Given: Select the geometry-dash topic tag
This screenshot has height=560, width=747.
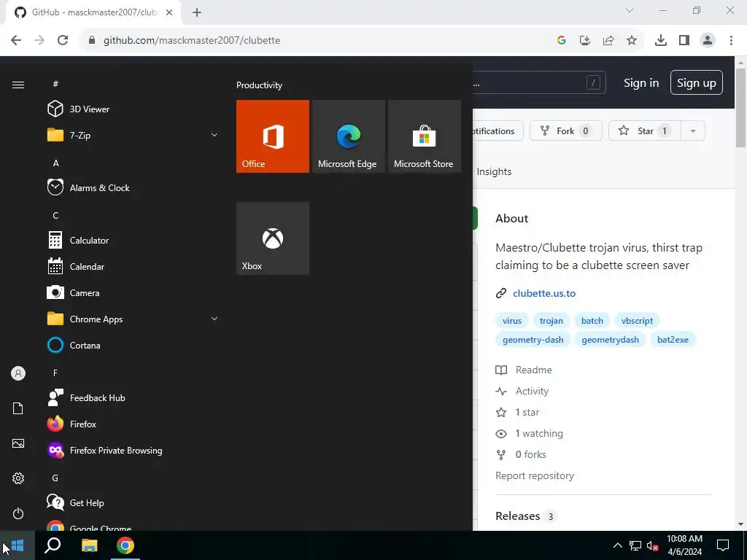Looking at the screenshot, I should point(533,340).
